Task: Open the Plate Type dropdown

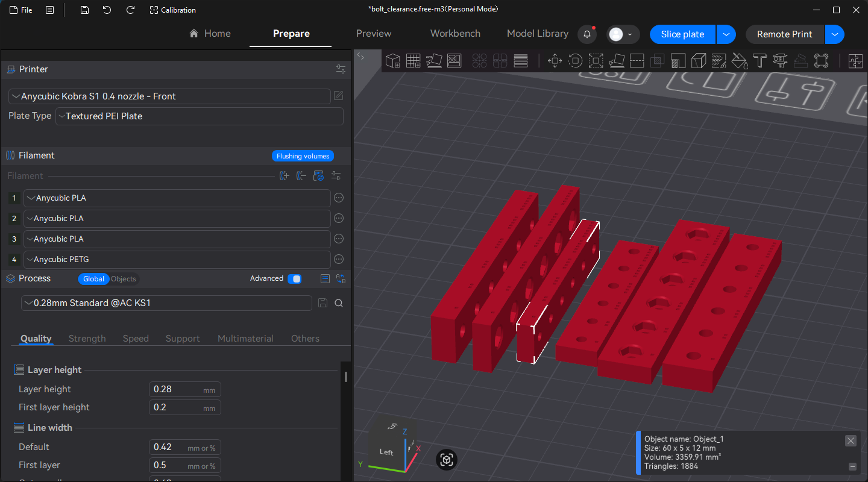Action: (x=200, y=116)
